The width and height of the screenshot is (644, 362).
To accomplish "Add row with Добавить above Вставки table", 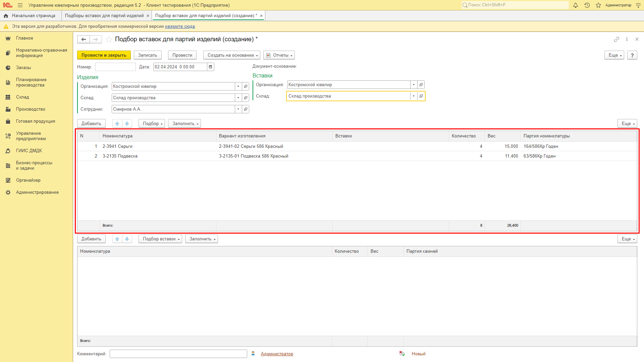I will pyautogui.click(x=91, y=239).
